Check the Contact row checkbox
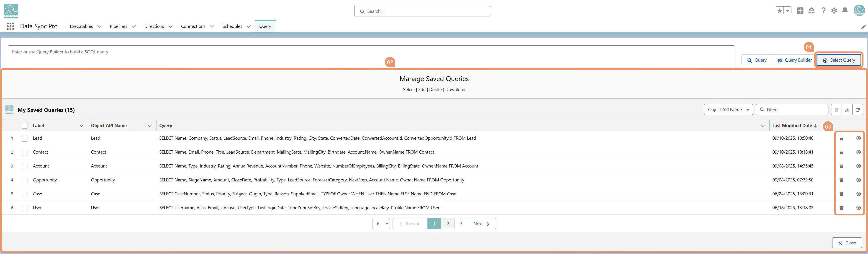This screenshot has width=868, height=254. [25, 152]
